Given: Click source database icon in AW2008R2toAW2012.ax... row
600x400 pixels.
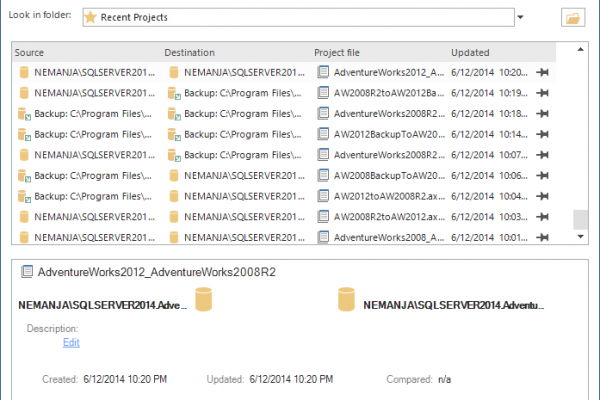Looking at the screenshot, I should click(24, 217).
